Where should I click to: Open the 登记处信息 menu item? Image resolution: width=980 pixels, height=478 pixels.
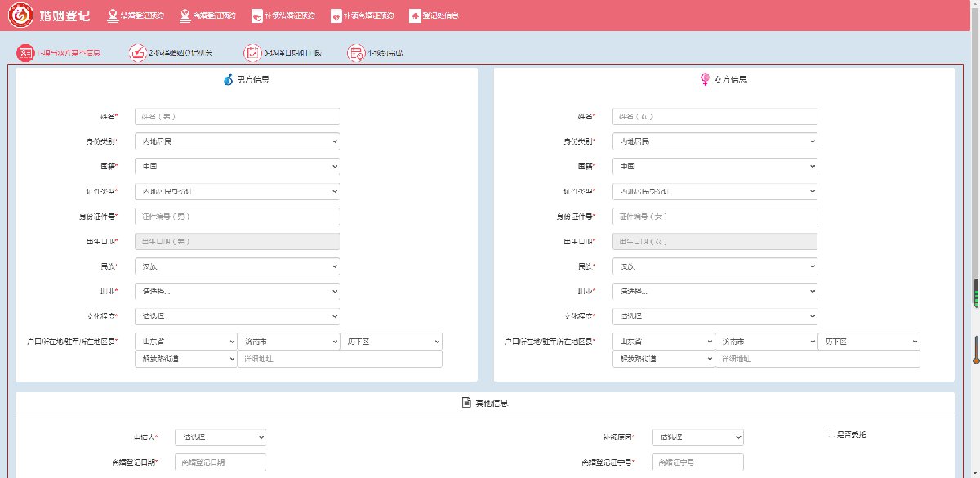click(x=440, y=16)
